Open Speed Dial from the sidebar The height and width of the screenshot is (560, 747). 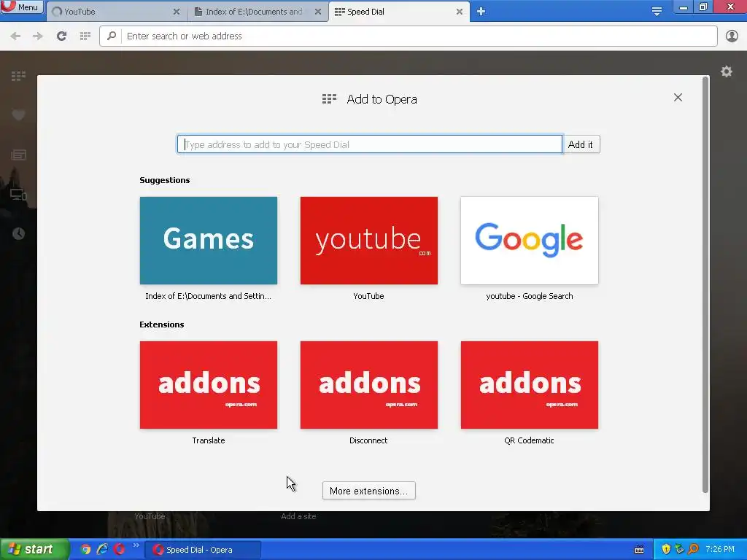point(18,76)
